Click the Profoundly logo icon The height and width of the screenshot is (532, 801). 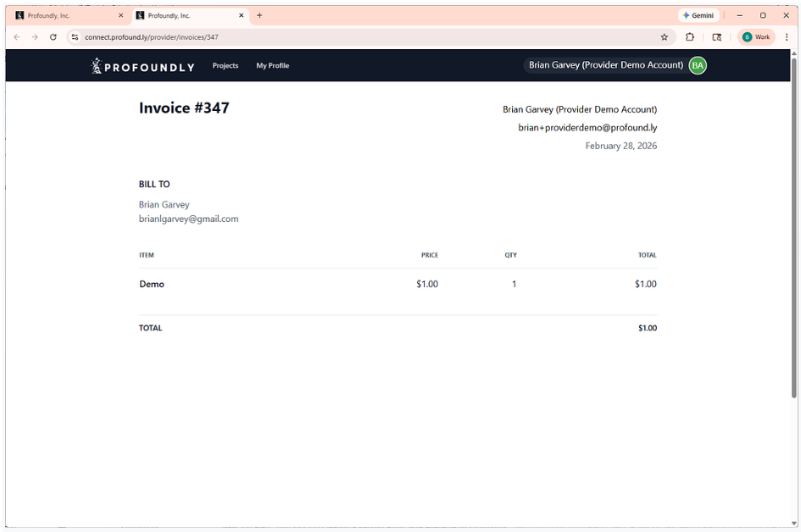click(x=96, y=65)
